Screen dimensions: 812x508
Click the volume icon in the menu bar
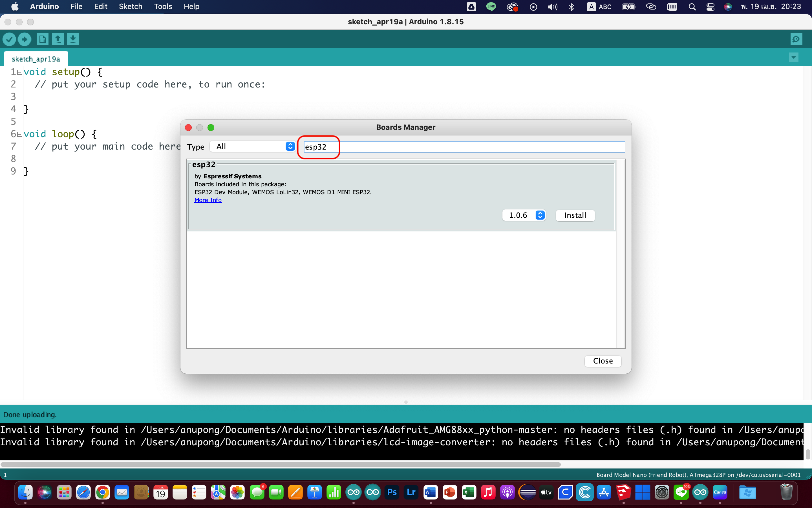[x=552, y=7]
